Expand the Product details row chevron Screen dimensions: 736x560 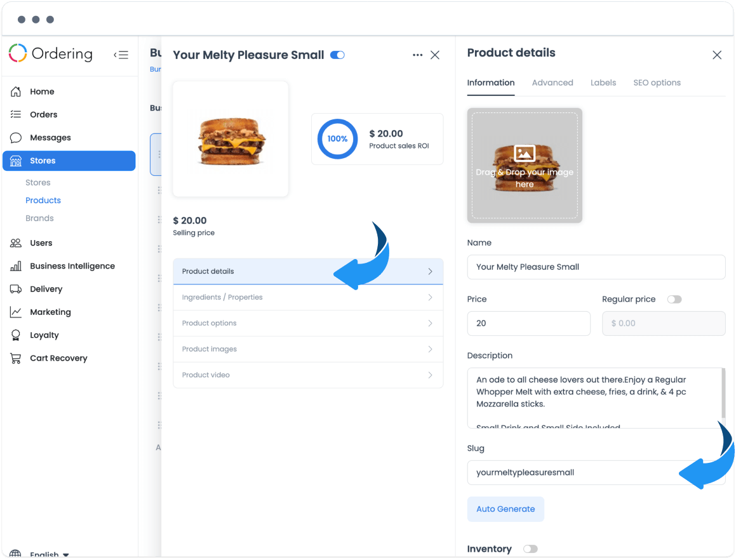[430, 271]
